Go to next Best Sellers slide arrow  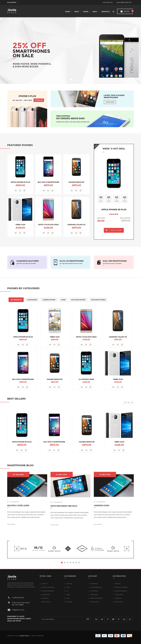(x=132, y=403)
